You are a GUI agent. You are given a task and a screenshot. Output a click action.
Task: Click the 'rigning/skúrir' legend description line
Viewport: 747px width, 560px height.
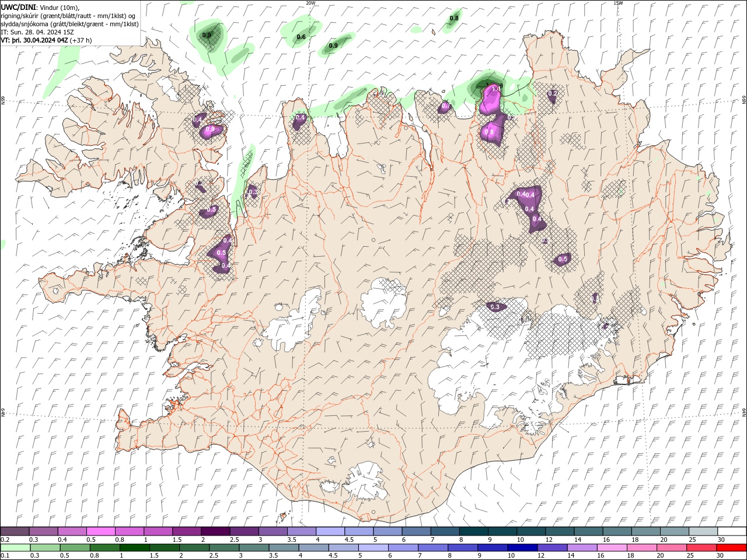point(69,16)
